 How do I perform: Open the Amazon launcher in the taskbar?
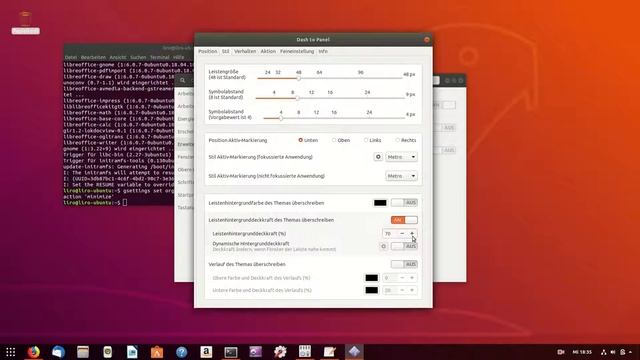point(206,351)
